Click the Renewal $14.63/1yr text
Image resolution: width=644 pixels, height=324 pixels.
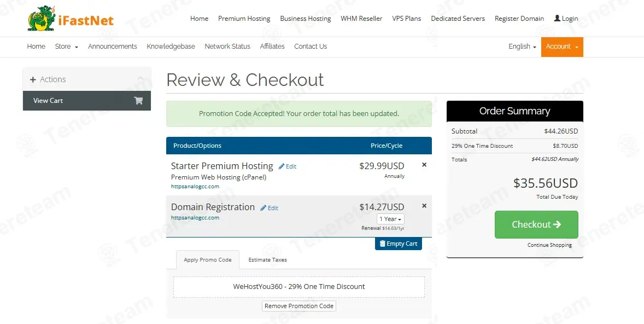point(383,228)
